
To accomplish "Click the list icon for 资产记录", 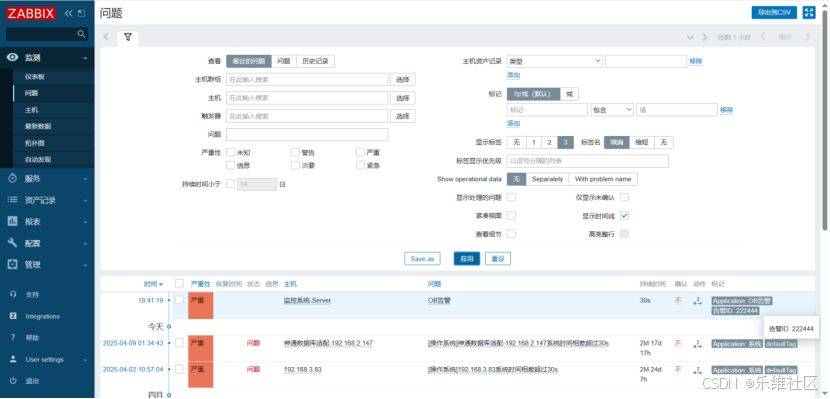I will pos(13,200).
